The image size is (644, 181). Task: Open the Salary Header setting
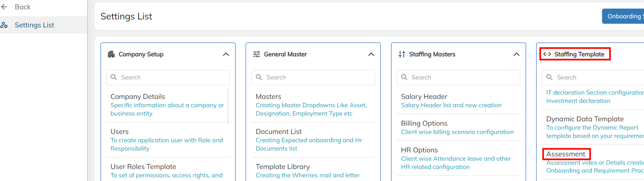[x=424, y=96]
